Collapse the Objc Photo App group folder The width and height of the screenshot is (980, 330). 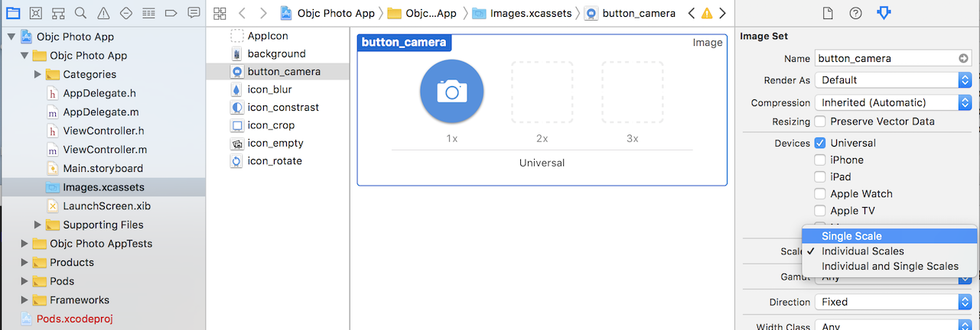tap(24, 56)
